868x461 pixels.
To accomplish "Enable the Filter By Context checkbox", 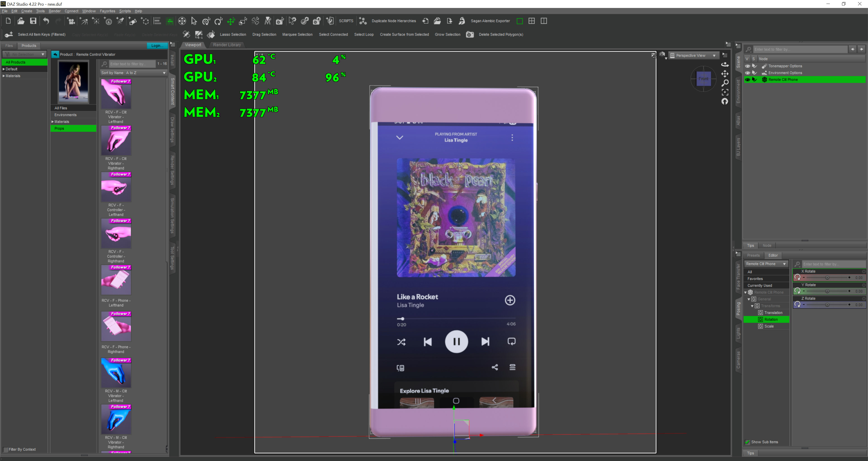I will pyautogui.click(x=5, y=449).
